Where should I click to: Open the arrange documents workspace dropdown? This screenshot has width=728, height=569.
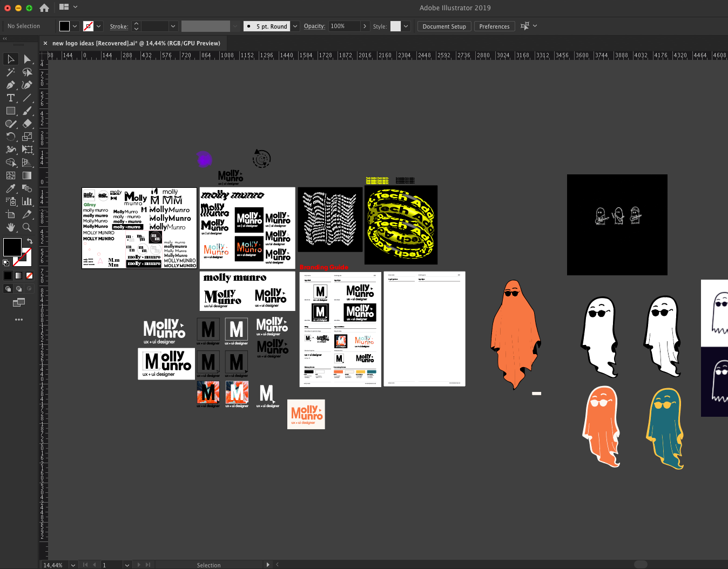point(68,7)
